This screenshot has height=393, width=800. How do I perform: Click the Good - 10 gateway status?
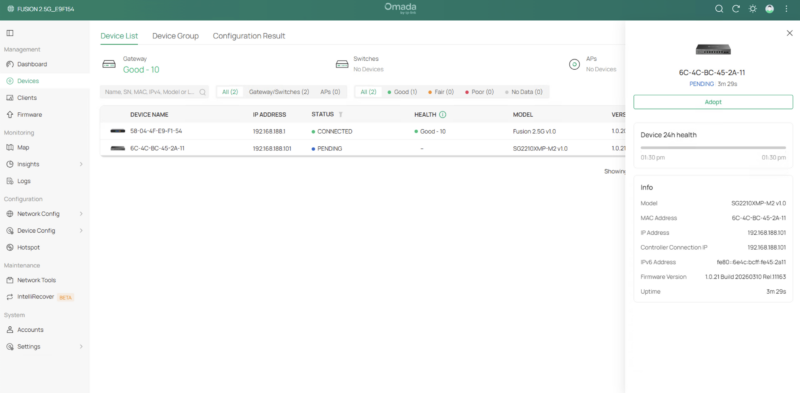[141, 70]
